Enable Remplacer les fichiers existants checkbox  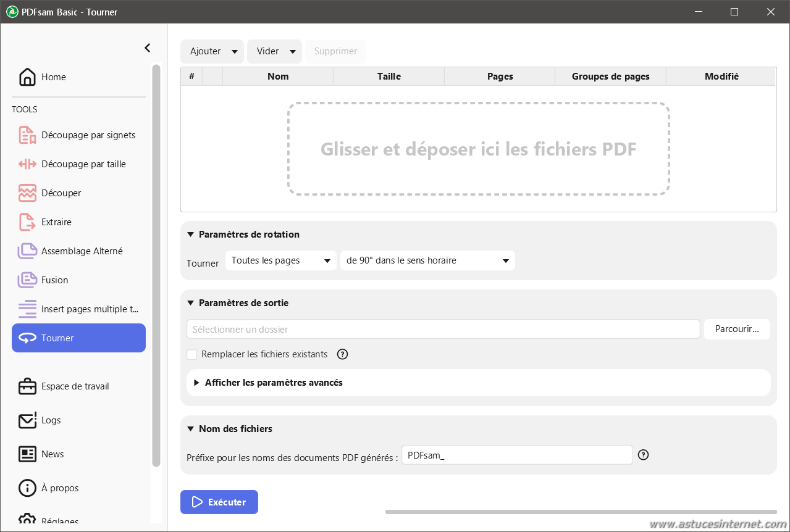pyautogui.click(x=192, y=354)
